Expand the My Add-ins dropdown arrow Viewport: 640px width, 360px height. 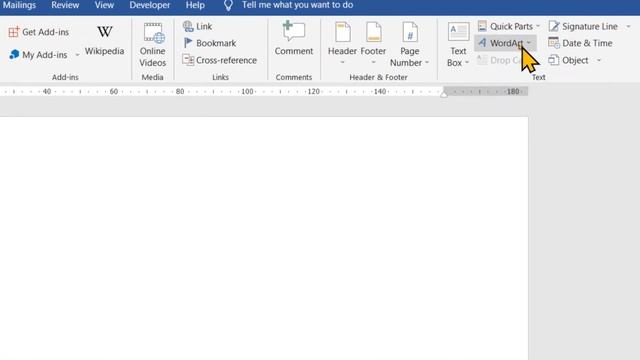click(x=77, y=55)
